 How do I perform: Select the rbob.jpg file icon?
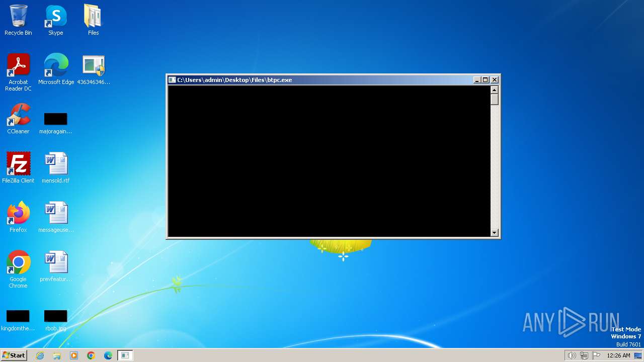[56, 320]
